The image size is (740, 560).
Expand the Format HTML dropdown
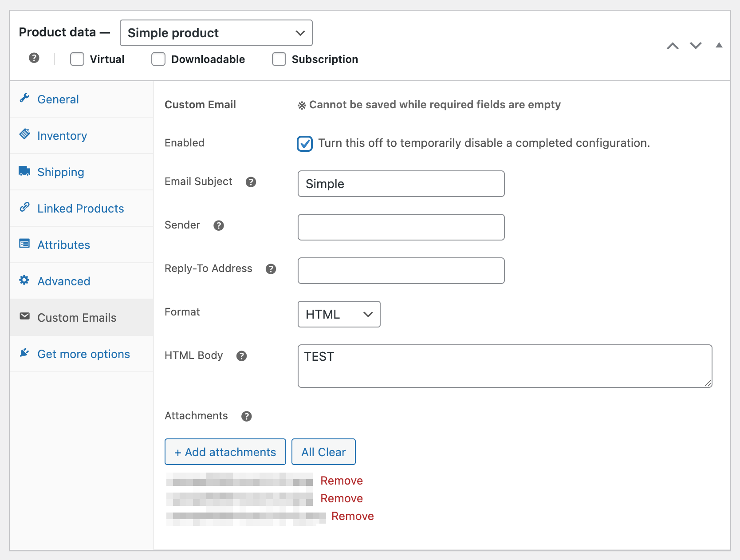click(339, 314)
